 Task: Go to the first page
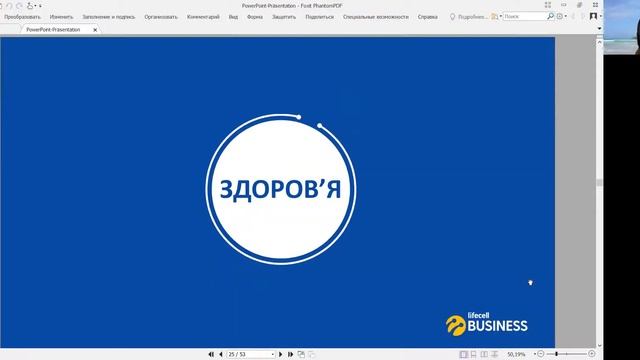tap(211, 354)
